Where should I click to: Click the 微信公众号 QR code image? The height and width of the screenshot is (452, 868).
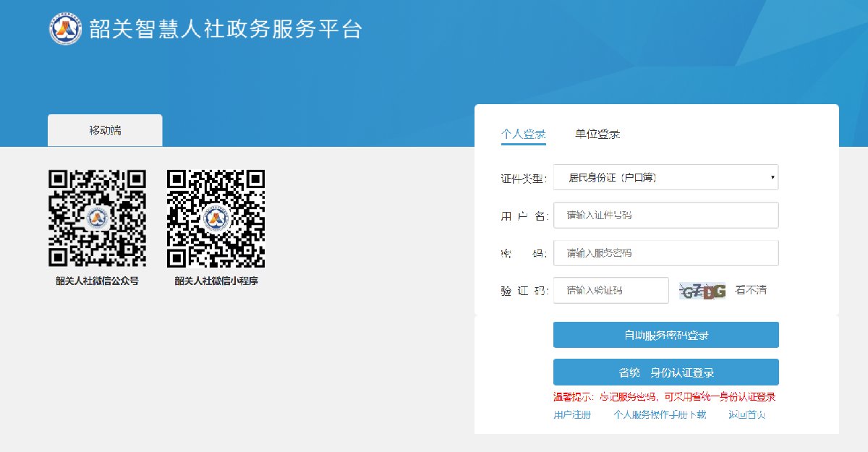(98, 218)
